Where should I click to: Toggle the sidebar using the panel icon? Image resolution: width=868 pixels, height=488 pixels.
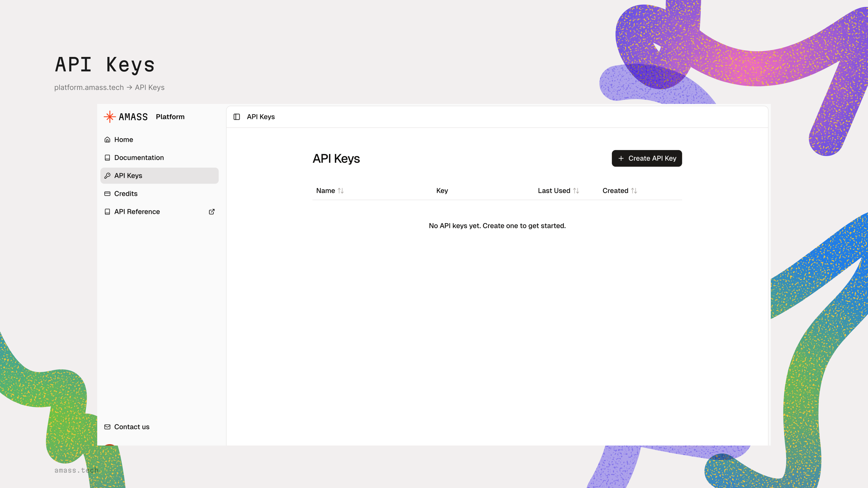(x=237, y=117)
